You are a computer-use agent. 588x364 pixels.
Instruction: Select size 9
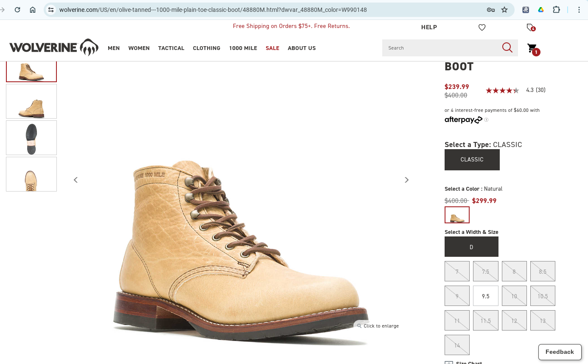point(457,296)
